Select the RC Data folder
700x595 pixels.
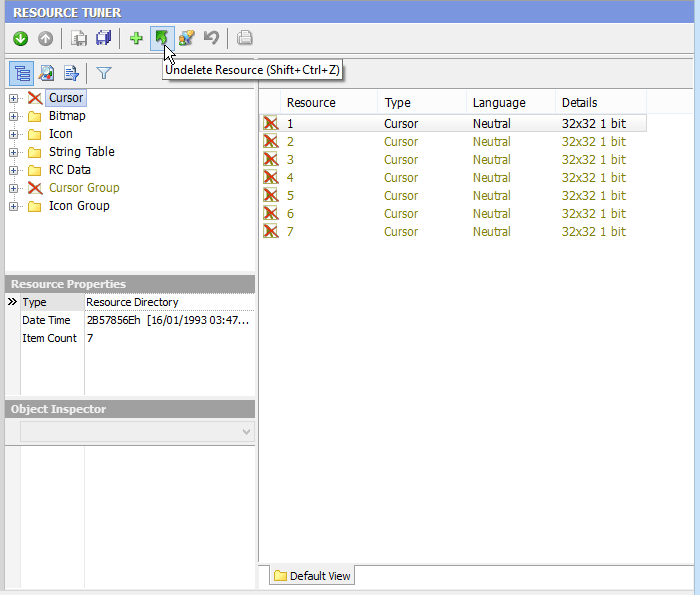point(70,170)
